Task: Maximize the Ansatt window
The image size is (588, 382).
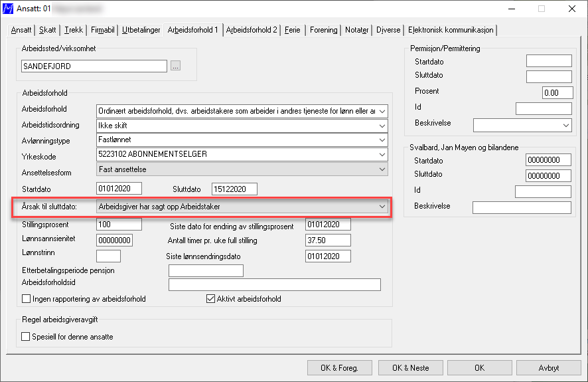Action: 542,9
